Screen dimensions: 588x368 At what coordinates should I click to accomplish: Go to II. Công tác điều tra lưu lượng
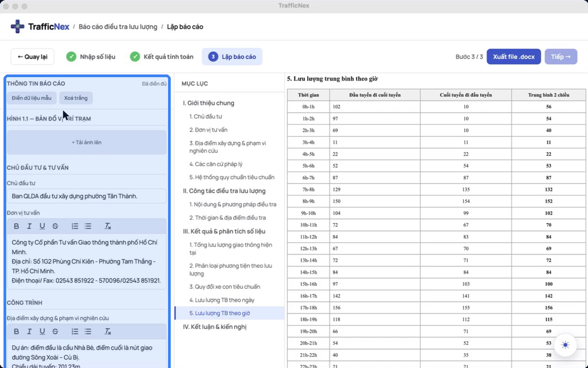tap(224, 191)
